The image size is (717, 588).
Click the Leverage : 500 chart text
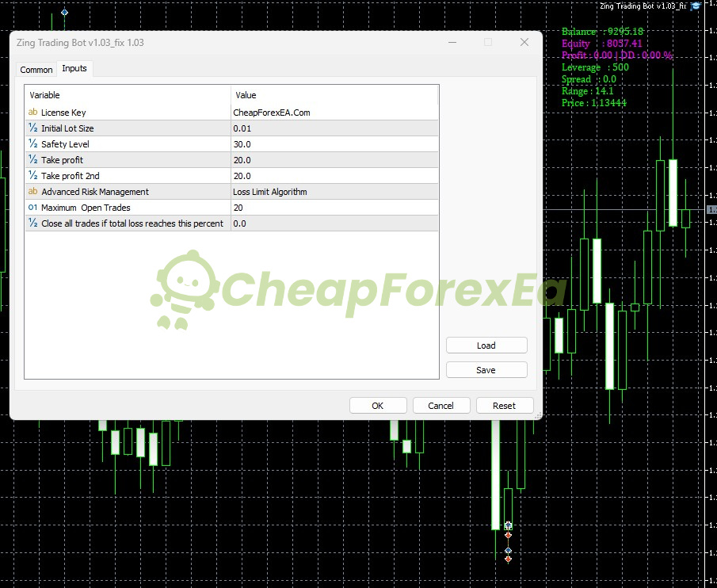595,67
